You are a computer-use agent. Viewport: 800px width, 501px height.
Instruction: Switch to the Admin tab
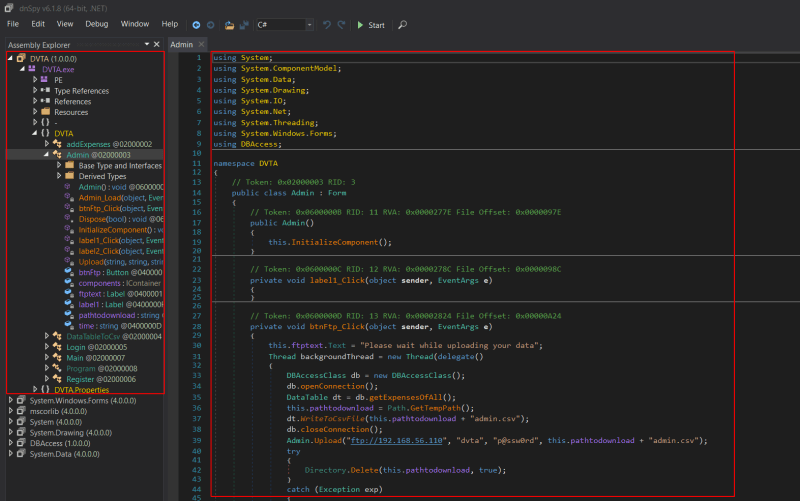point(182,44)
